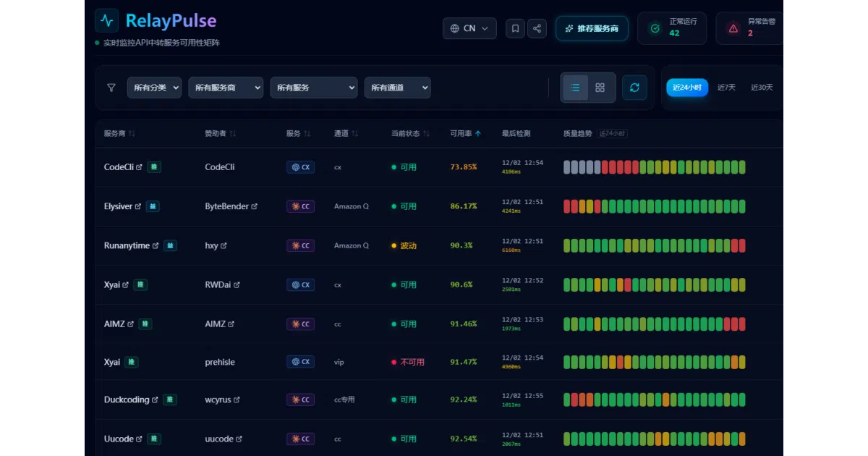Image resolution: width=868 pixels, height=456 pixels.
Task: Click the filter funnel icon
Action: [x=111, y=88]
